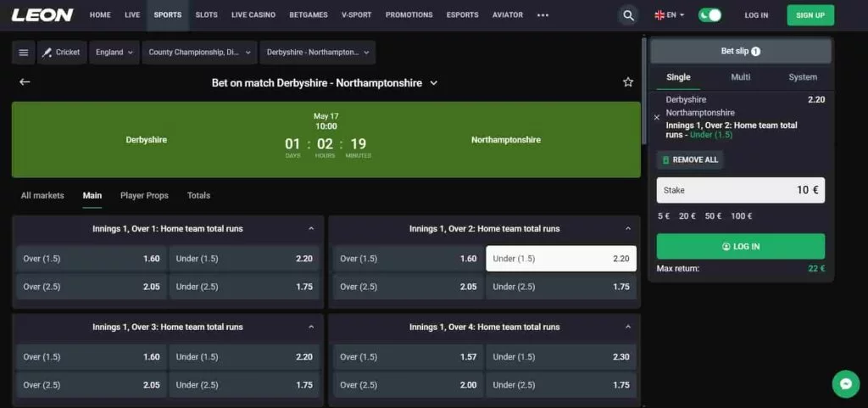868x408 pixels.
Task: Pick Over 2 Under (2.5) at 1.75
Action: click(561, 287)
